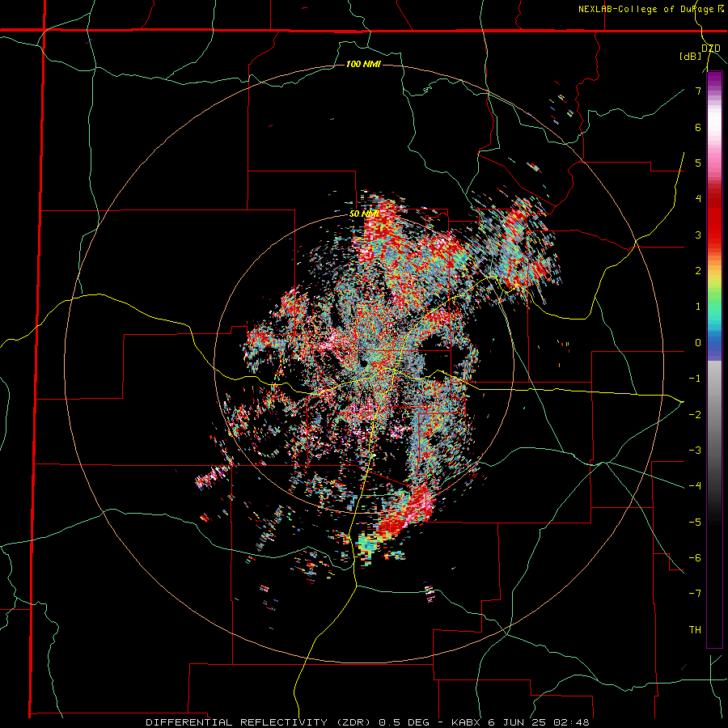The height and width of the screenshot is (728, 728).
Task: Click the -4 value on the color scale
Action: point(695,486)
